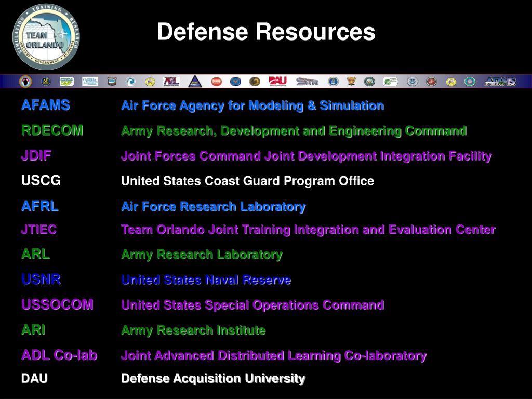
Task: Click Air Force Agency for Modeling & Simulation
Action: click(x=252, y=105)
